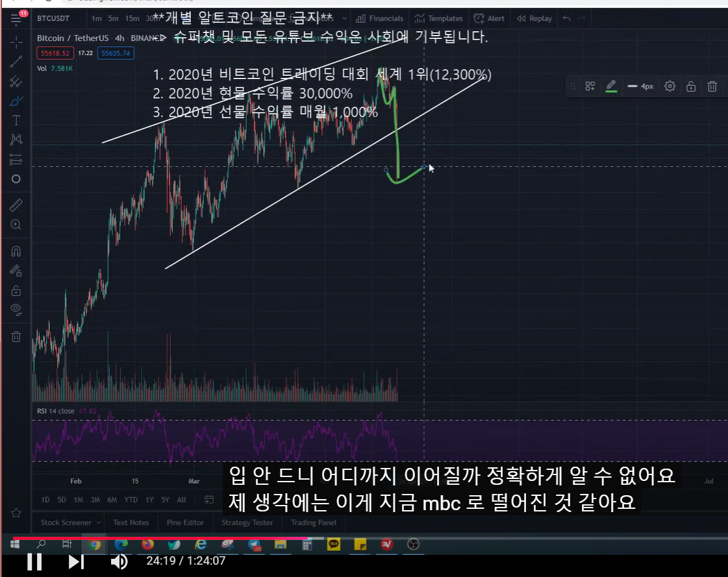Toggle hide all drawings eye icon

16,310
